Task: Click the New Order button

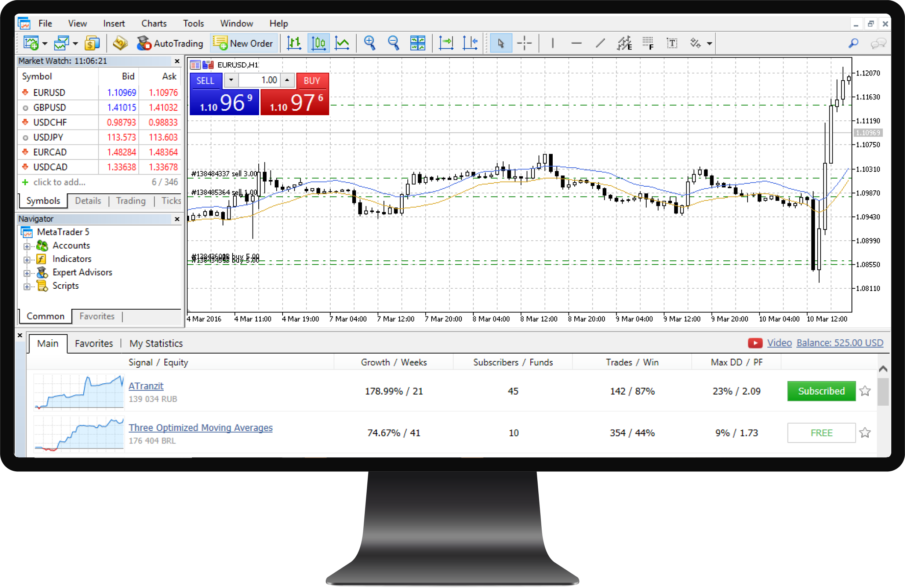Action: coord(243,43)
